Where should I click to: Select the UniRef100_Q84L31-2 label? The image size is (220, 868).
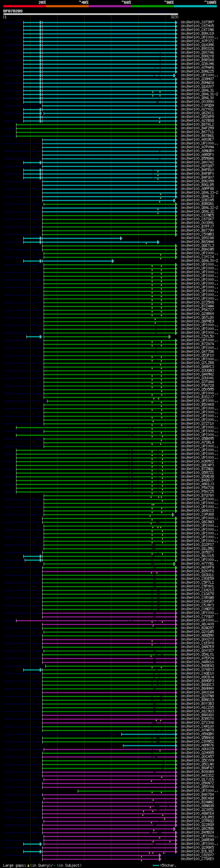tap(199, 94)
